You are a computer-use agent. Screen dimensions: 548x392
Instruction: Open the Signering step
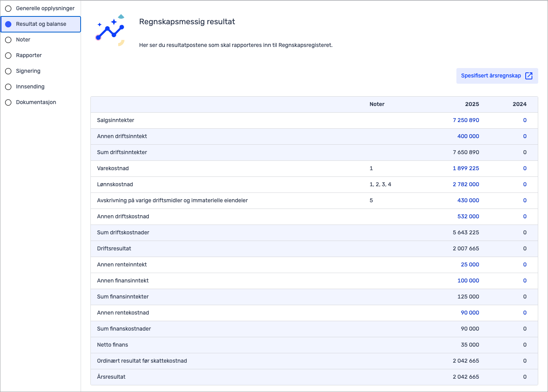tap(28, 71)
